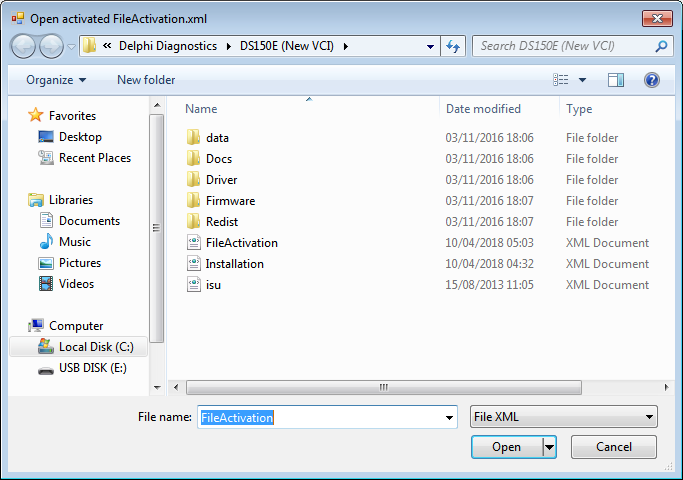Close the Open activated FileActivation.xml dialog
The width and height of the screenshot is (683, 480).
pyautogui.click(x=657, y=18)
